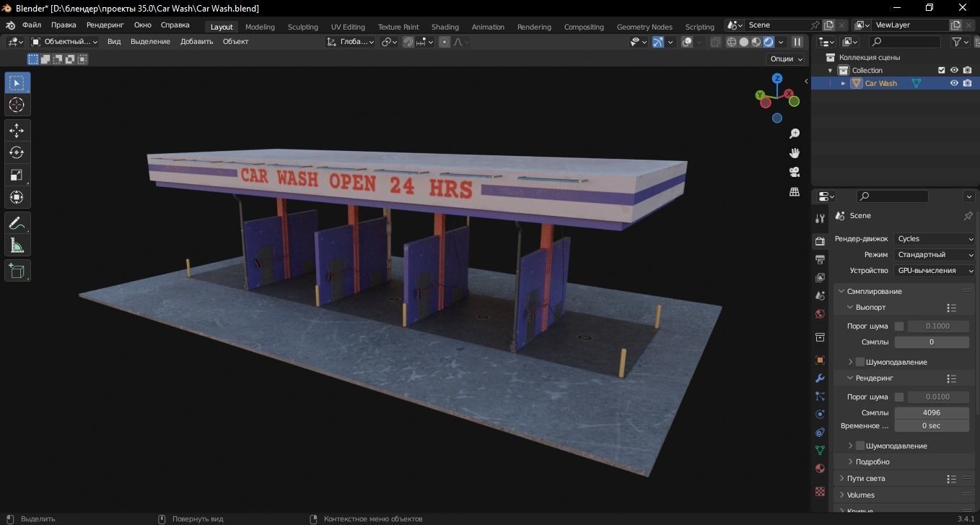Open the Output properties tab
Image resolution: width=980 pixels, height=525 pixels.
pos(820,259)
